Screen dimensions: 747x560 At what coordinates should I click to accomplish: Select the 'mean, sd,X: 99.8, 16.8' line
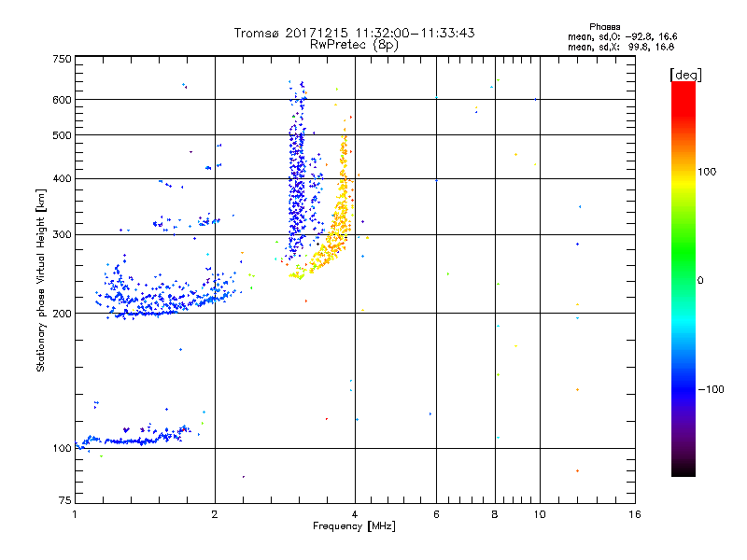[621, 47]
